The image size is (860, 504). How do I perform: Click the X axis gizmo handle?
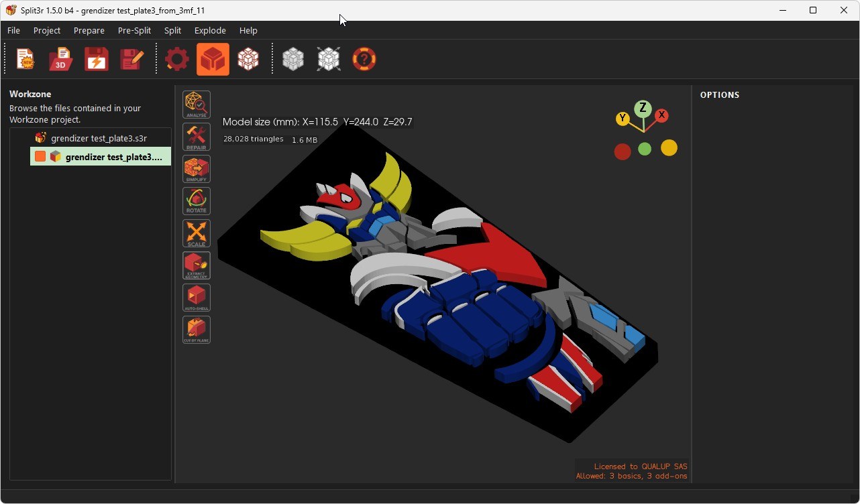coord(661,115)
